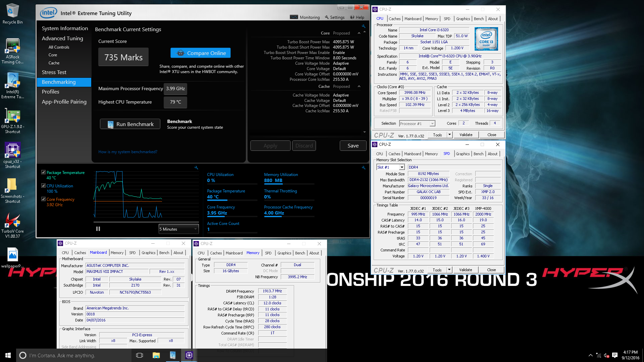Open Tools dropdown arrow in top CPU-Z
This screenshot has width=644, height=362.
(x=449, y=135)
